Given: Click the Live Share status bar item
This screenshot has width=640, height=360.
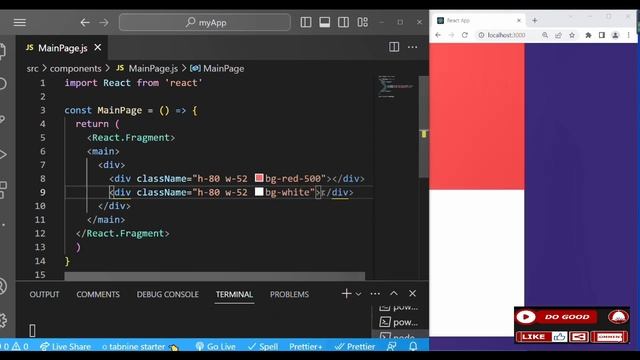Looking at the screenshot, I should click(x=65, y=347).
